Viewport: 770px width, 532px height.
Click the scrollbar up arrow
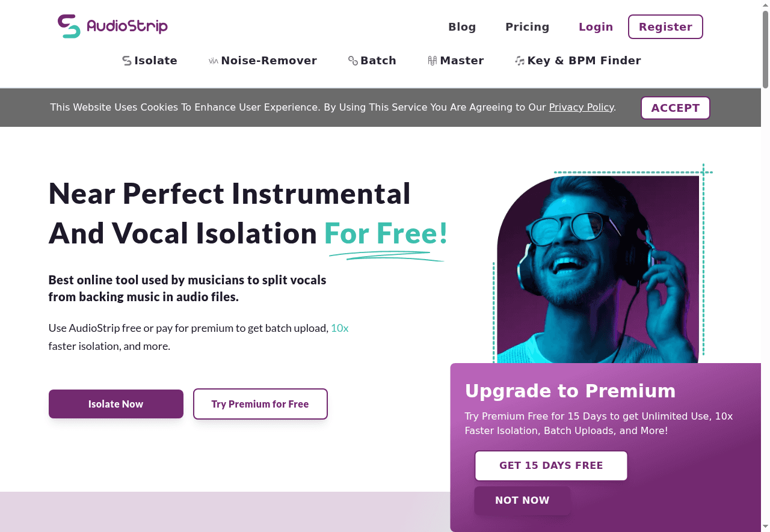[765, 5]
